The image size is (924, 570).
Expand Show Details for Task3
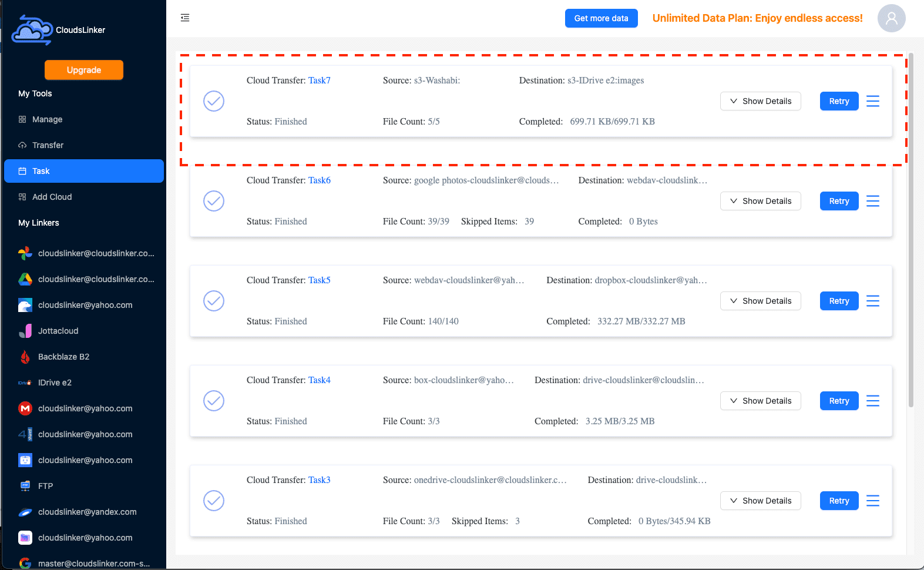(x=761, y=501)
